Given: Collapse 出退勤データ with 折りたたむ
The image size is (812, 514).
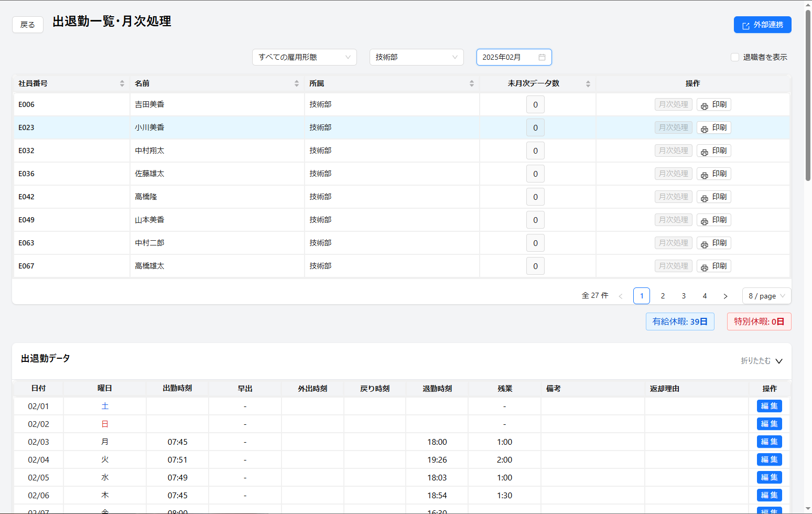Looking at the screenshot, I should tap(762, 361).
